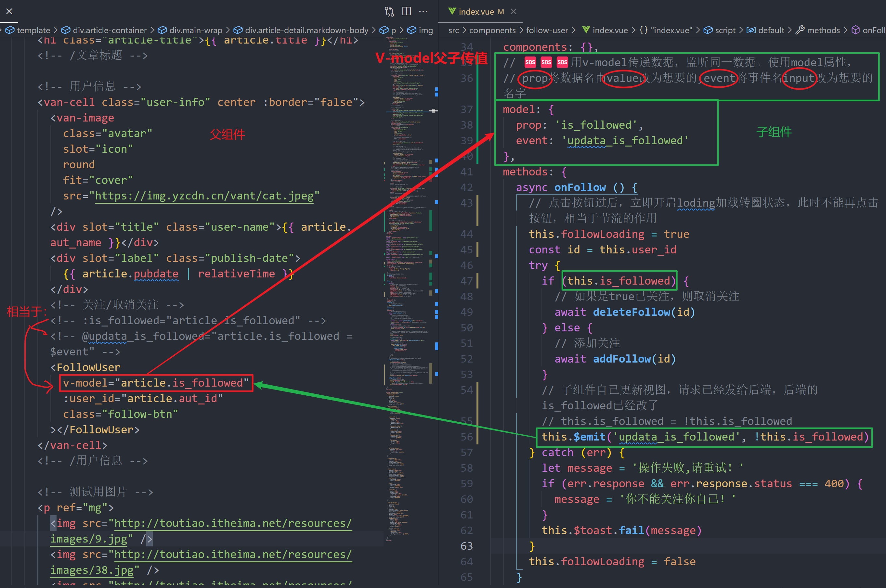Click the wrench icon beside methods breadcrumb

(800, 30)
